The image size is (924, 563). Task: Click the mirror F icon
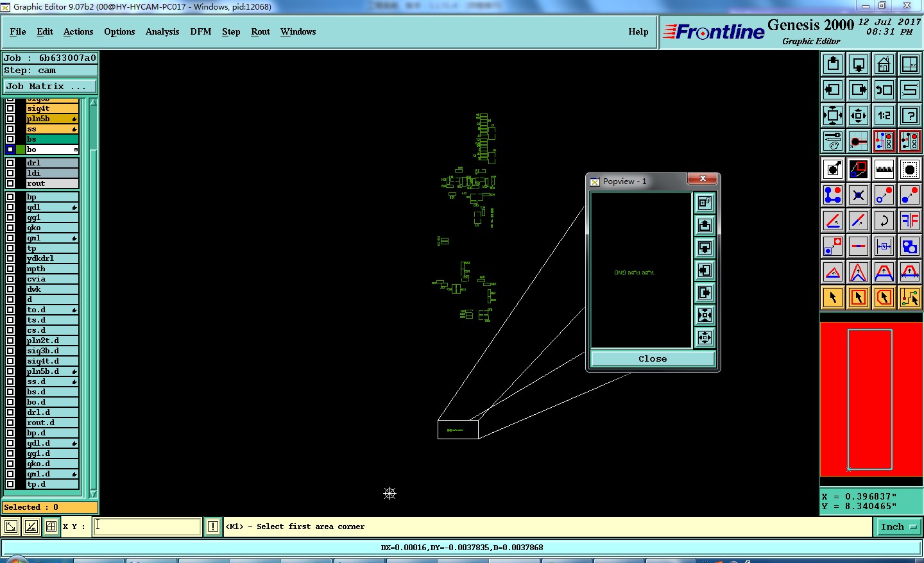910,221
